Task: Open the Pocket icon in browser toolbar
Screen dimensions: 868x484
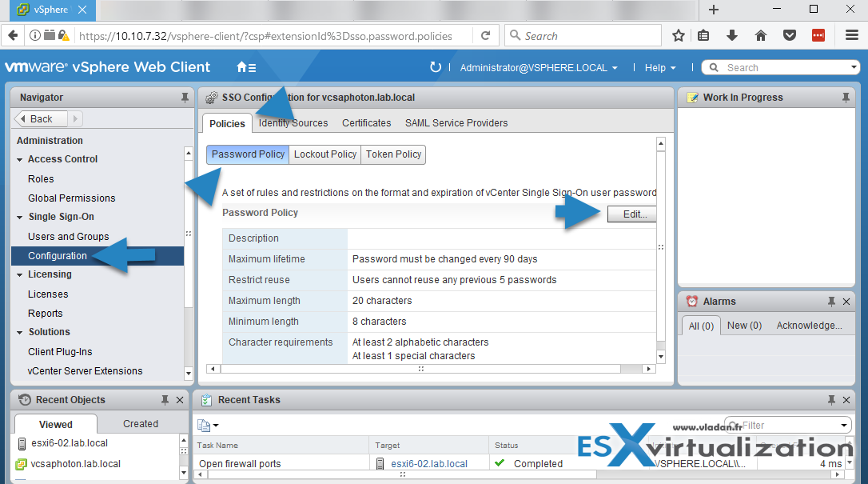Action: 790,36
